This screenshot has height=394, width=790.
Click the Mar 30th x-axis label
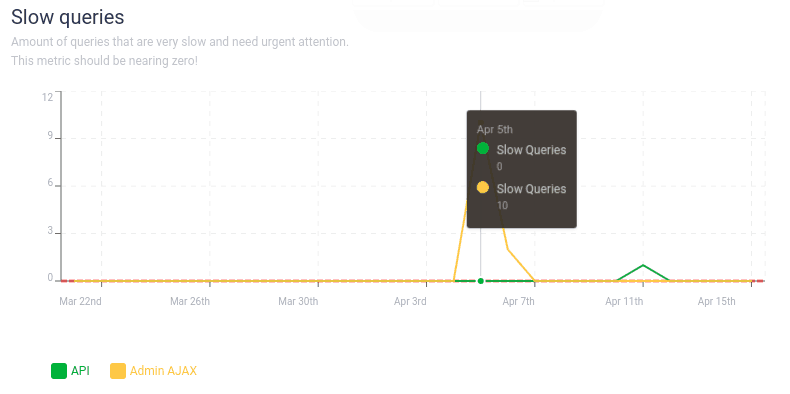point(298,302)
